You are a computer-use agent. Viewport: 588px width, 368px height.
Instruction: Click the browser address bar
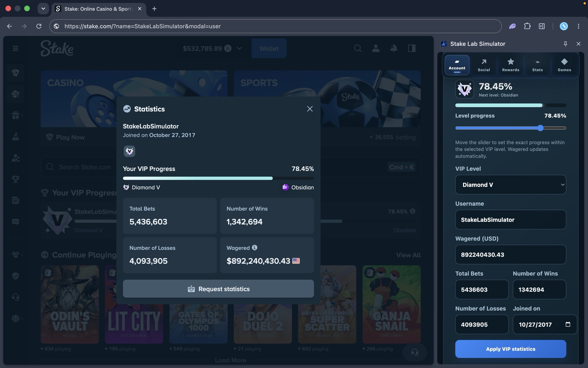click(275, 26)
